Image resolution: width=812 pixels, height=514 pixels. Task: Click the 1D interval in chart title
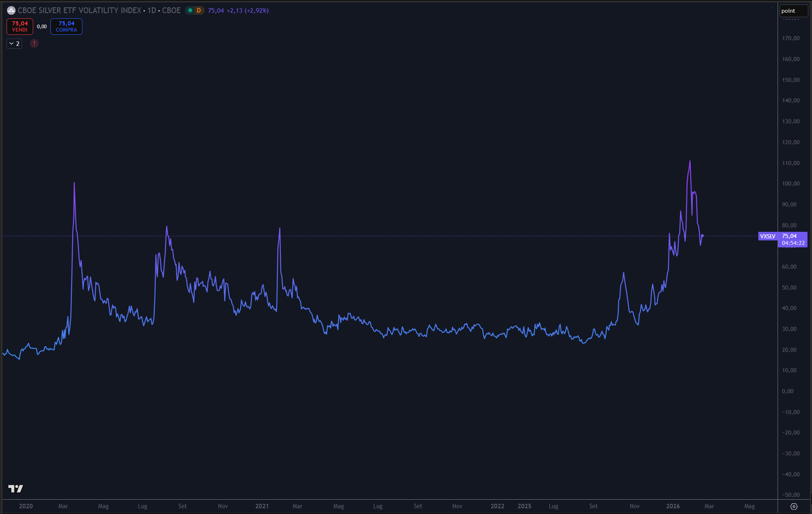(x=152, y=11)
